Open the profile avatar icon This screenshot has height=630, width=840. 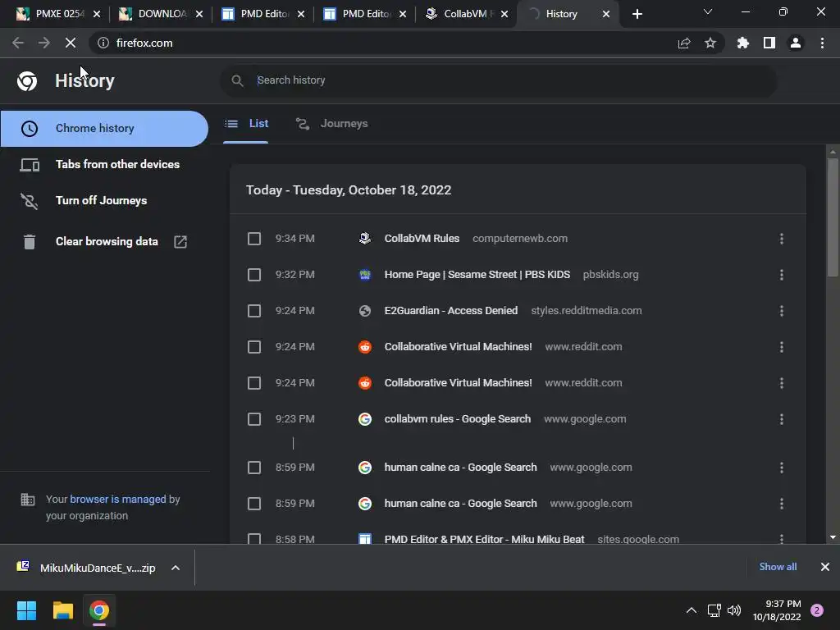(x=796, y=43)
